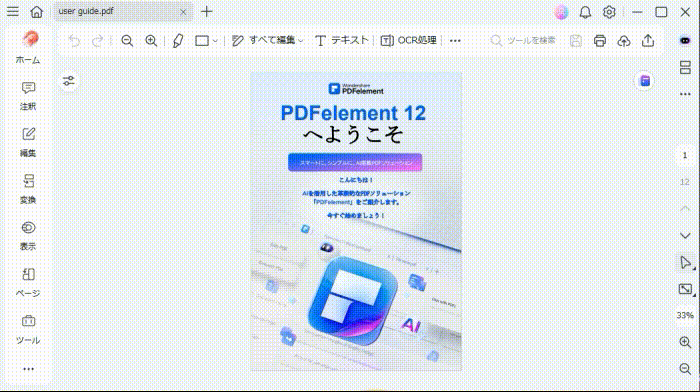Open the 編集 edit panel
700x392 pixels.
point(28,142)
